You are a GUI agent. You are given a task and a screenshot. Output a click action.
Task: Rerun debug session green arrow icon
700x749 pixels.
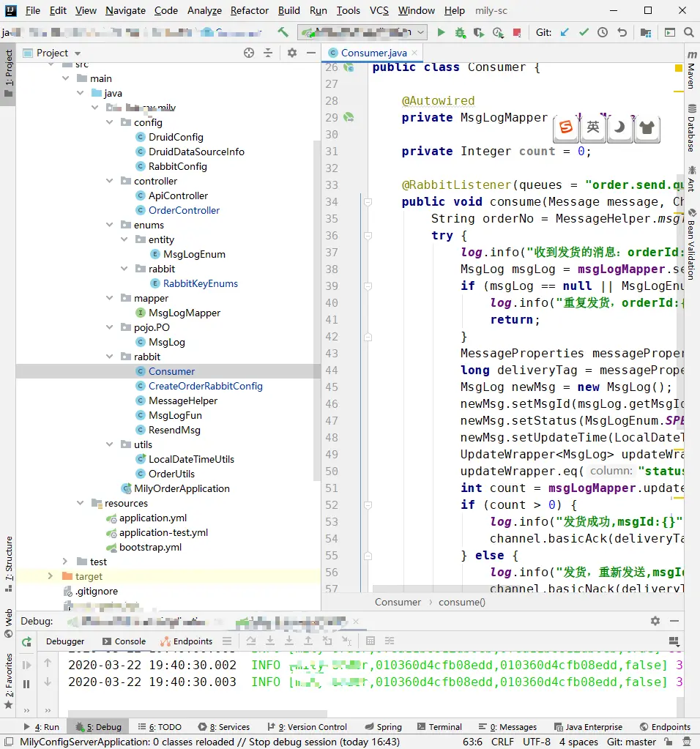[x=27, y=642]
